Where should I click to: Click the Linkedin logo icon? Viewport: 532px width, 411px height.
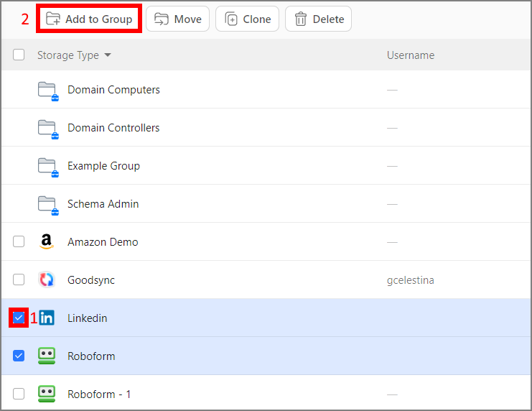[x=47, y=318]
